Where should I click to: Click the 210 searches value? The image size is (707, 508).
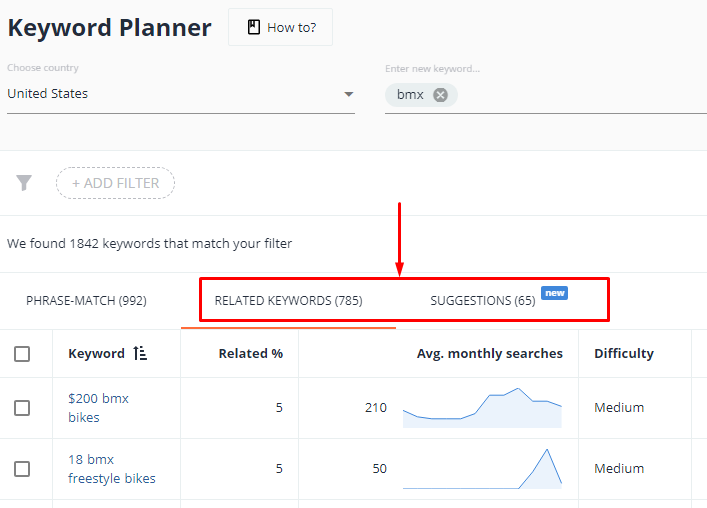coord(376,407)
